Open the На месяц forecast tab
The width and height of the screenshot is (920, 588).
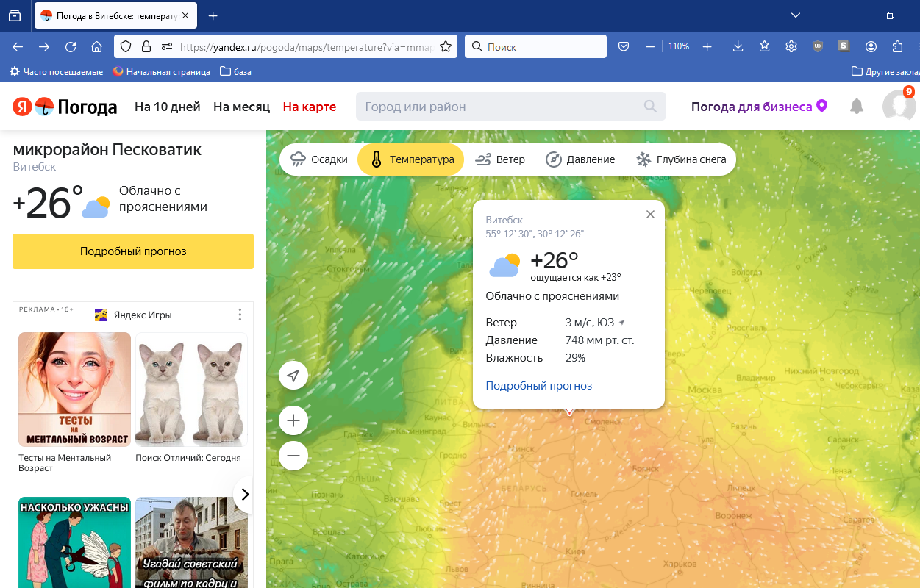[241, 106]
